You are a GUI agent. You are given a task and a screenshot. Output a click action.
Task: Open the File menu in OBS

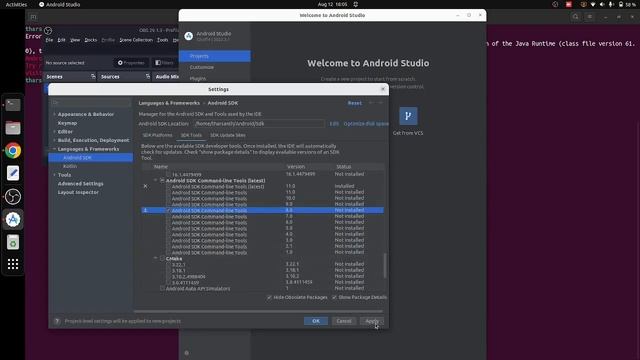click(x=49, y=40)
